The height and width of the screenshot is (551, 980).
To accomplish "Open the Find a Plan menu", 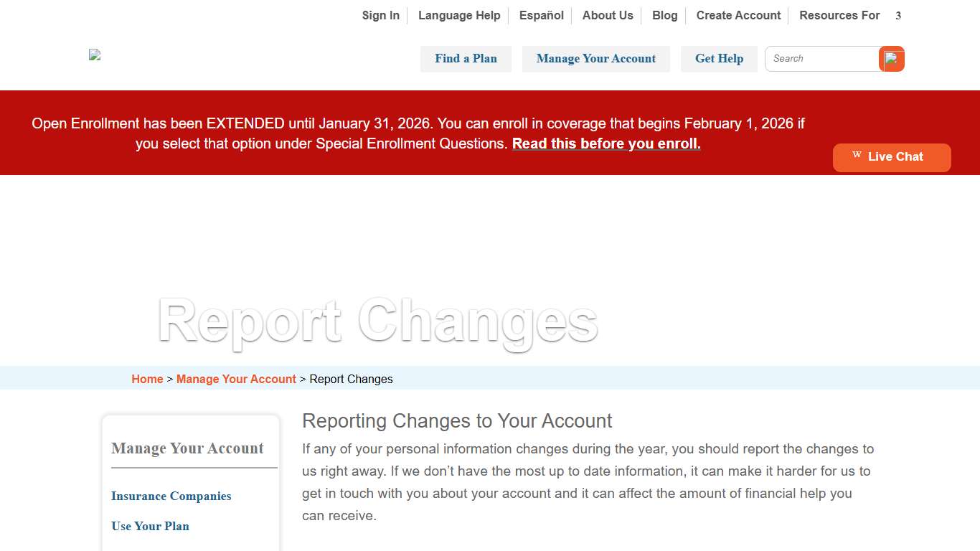I will tap(466, 59).
